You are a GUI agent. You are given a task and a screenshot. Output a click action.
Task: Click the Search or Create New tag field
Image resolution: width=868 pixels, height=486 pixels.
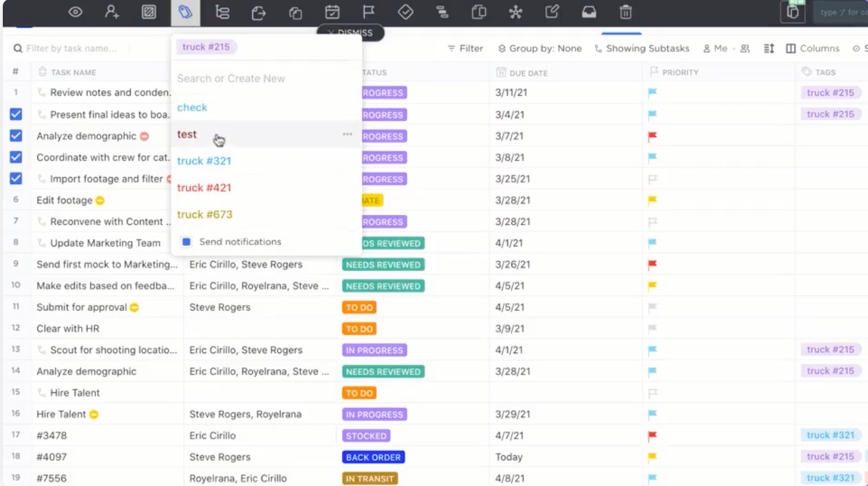point(266,78)
